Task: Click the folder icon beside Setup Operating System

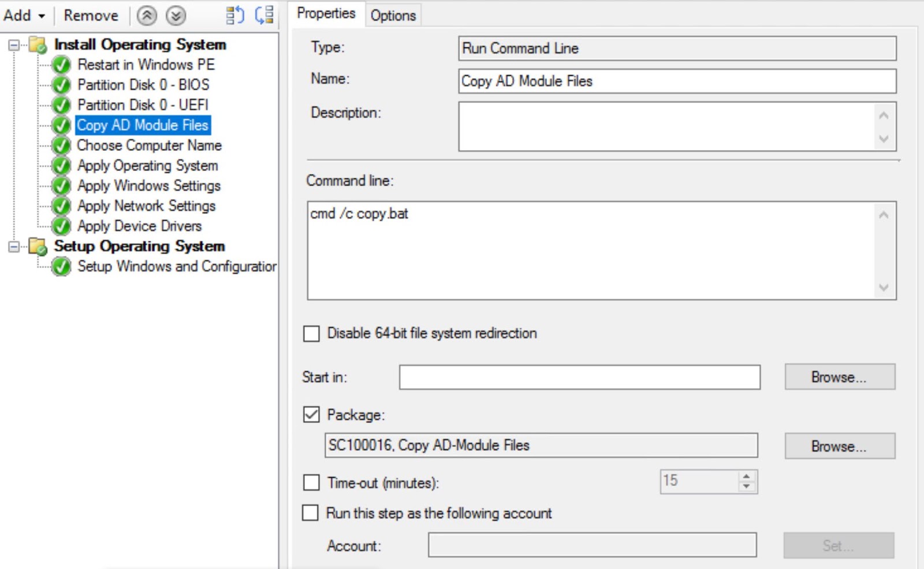Action: coord(37,246)
